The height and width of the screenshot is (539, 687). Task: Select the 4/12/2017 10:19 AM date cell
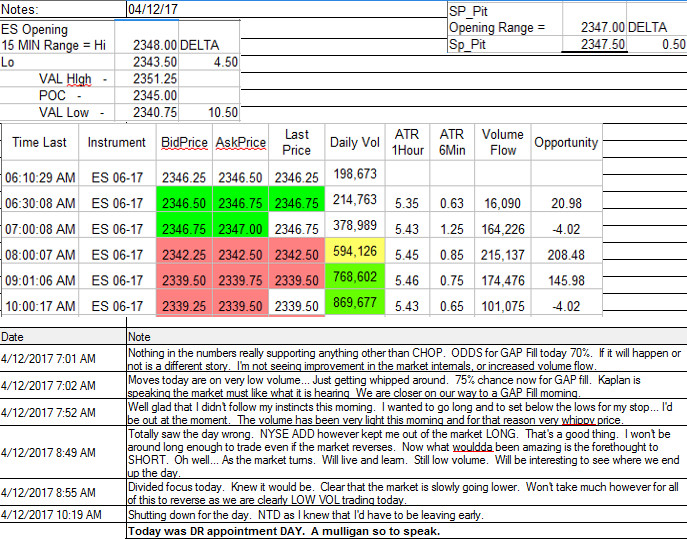click(x=63, y=514)
